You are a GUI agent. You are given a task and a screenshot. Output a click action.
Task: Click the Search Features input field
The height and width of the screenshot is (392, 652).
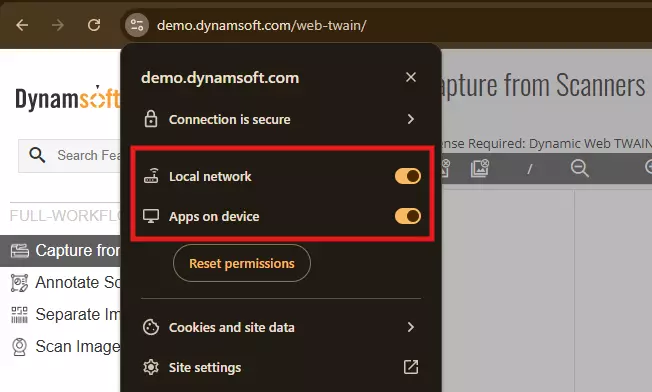[69, 155]
